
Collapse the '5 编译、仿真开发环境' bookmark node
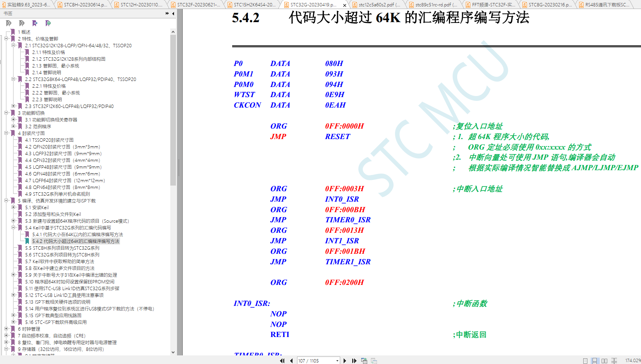6,201
